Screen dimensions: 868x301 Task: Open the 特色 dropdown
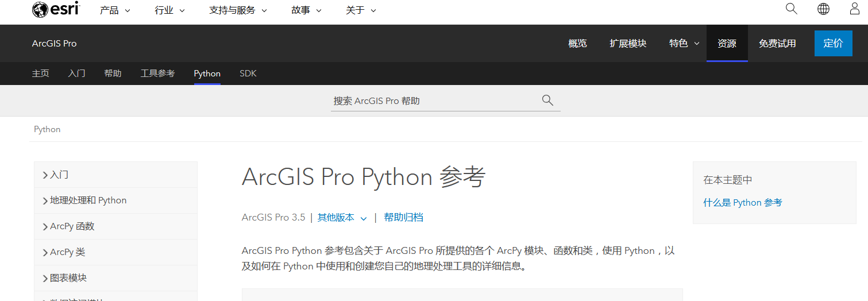(x=684, y=43)
